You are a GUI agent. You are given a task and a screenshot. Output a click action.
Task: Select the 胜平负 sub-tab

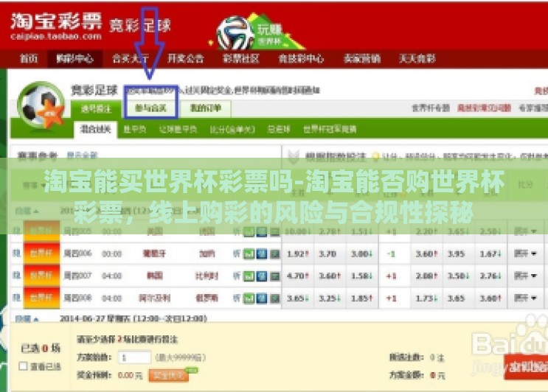click(x=134, y=130)
